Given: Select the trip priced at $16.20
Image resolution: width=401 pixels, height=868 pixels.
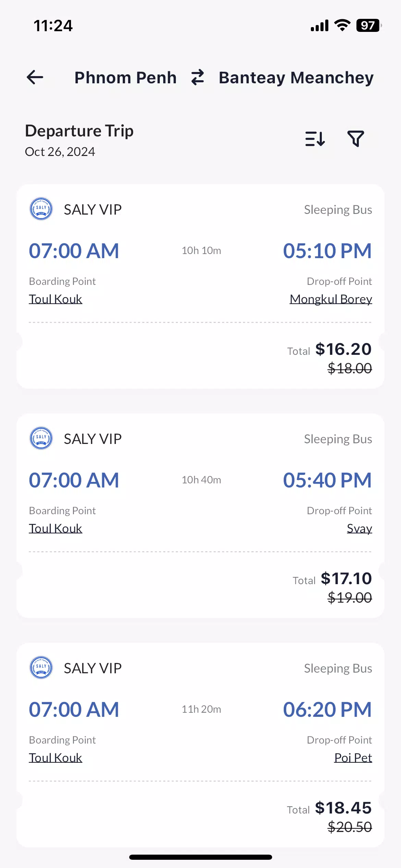Looking at the screenshot, I should (200, 287).
